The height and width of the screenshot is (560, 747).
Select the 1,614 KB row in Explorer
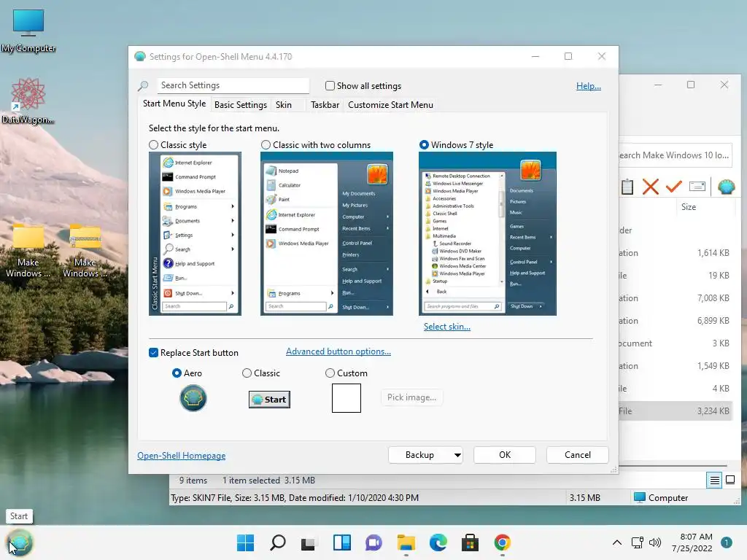tap(676, 253)
